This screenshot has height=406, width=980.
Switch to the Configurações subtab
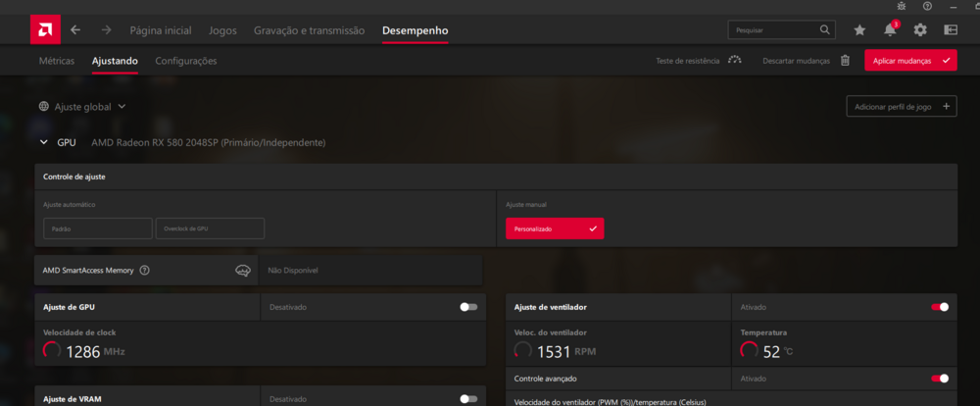186,61
